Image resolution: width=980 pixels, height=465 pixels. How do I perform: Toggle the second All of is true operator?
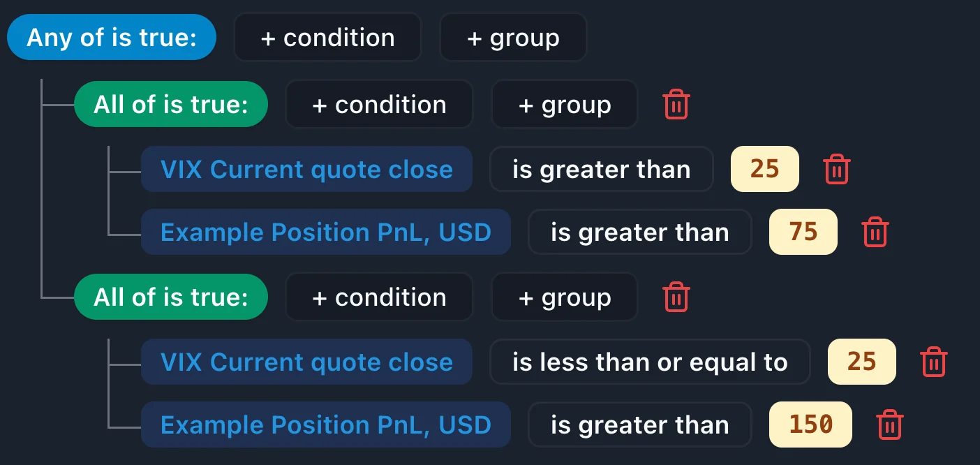[x=171, y=297]
